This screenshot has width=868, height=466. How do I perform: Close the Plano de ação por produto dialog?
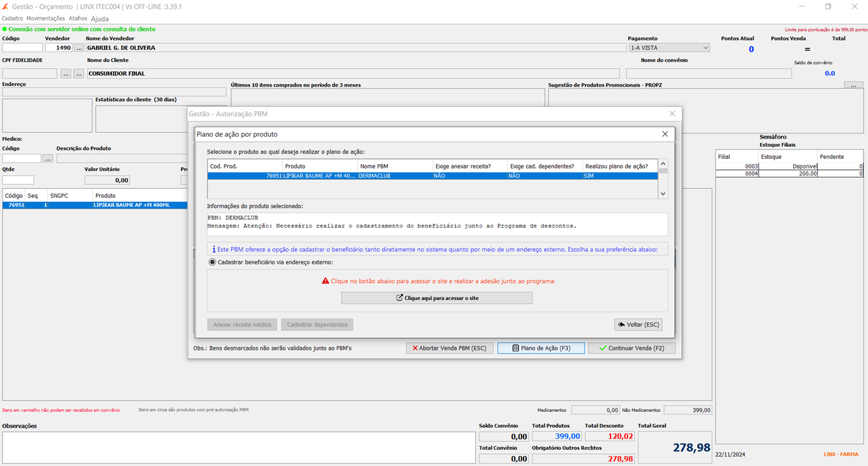[x=665, y=134]
